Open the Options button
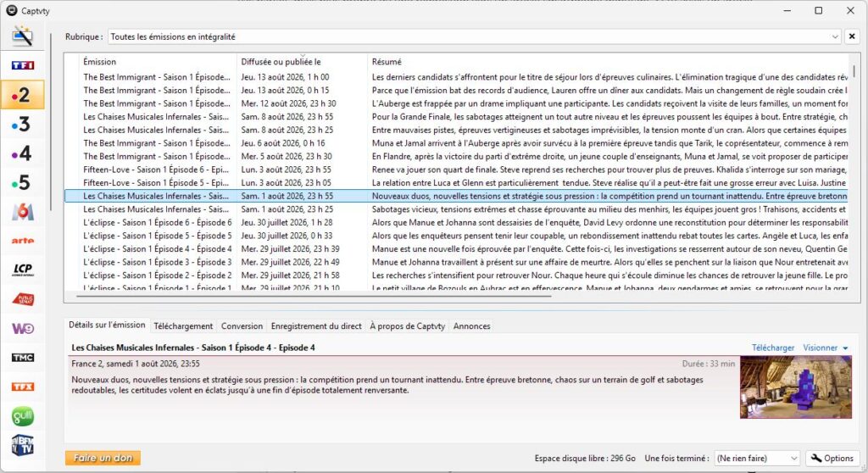The height and width of the screenshot is (473, 868). point(832,458)
